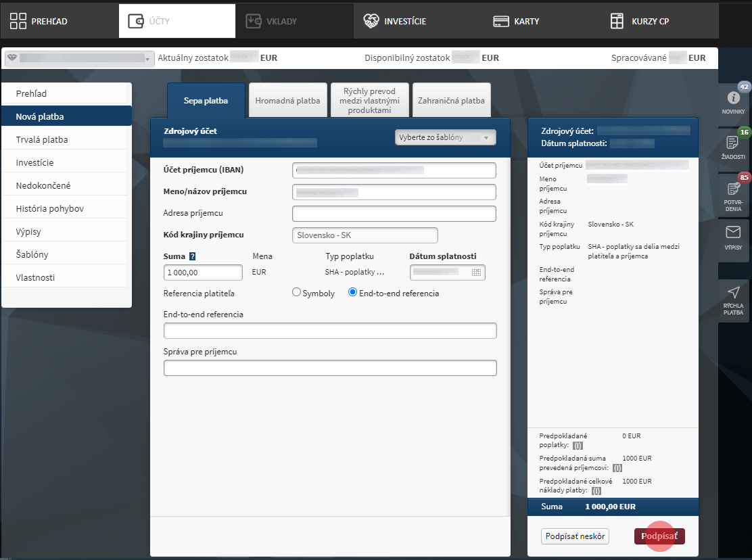Click the Správa pre príjemcu input field
This screenshot has height=560, width=752.
[x=330, y=368]
